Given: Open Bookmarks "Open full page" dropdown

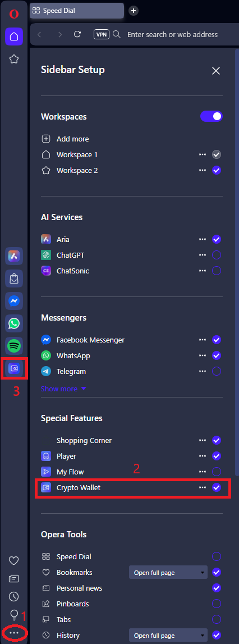Looking at the screenshot, I should pyautogui.click(x=168, y=572).
